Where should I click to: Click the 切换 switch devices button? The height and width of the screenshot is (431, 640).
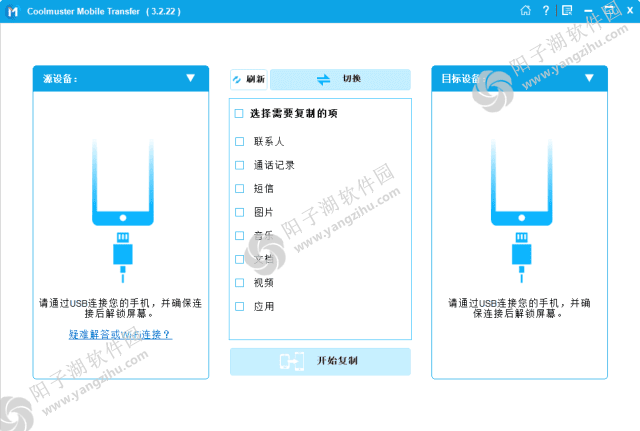click(340, 79)
